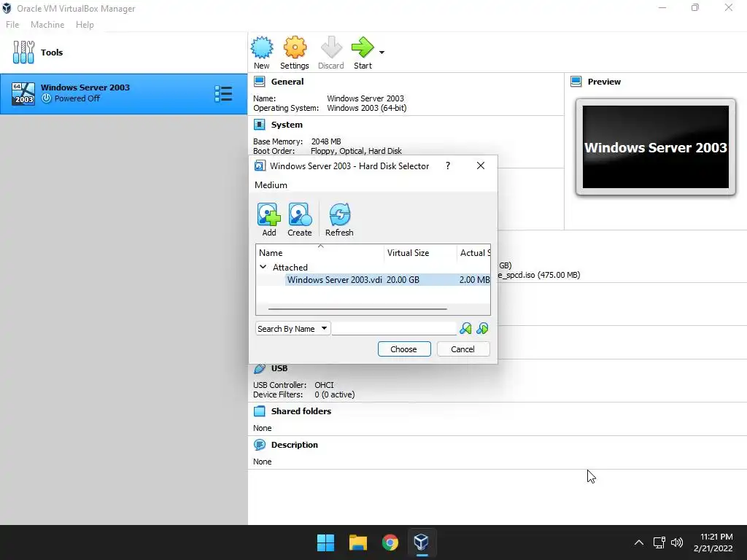The height and width of the screenshot is (560, 747).
Task: Click the Description section header
Action: point(295,445)
